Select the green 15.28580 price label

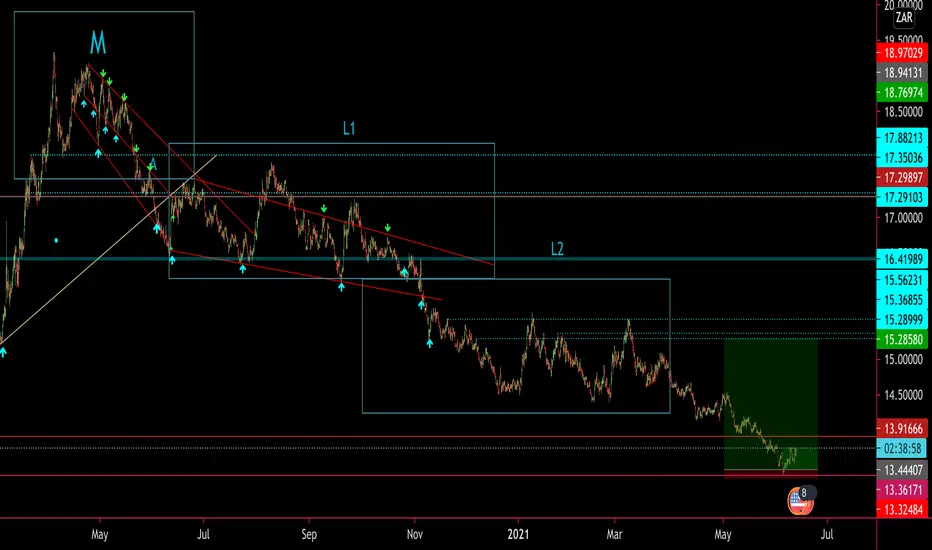point(902,340)
